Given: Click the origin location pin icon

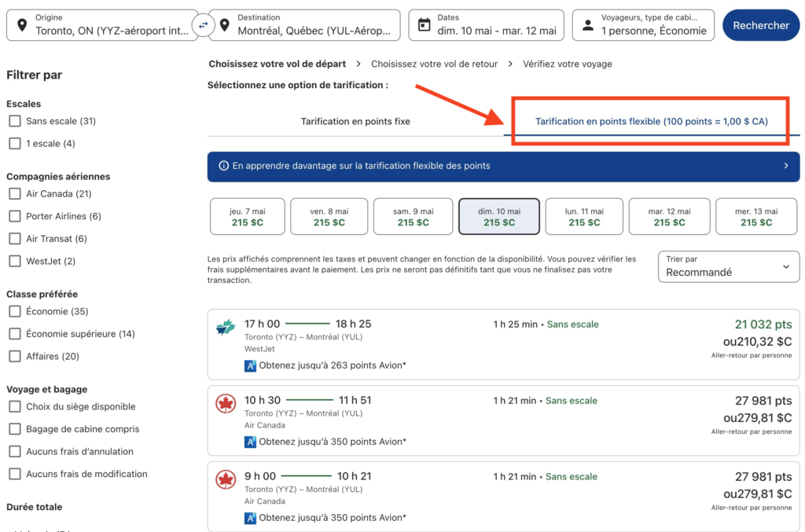Looking at the screenshot, I should coord(21,25).
